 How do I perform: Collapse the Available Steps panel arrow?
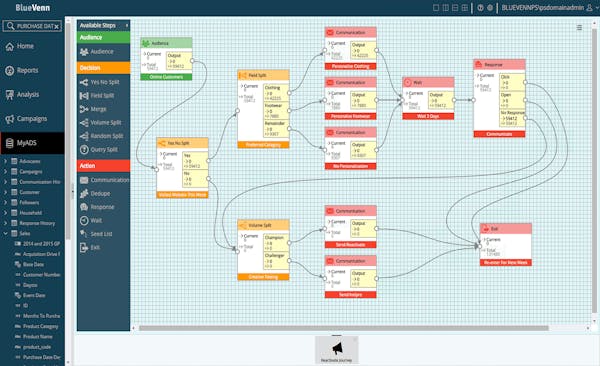pyautogui.click(x=127, y=26)
